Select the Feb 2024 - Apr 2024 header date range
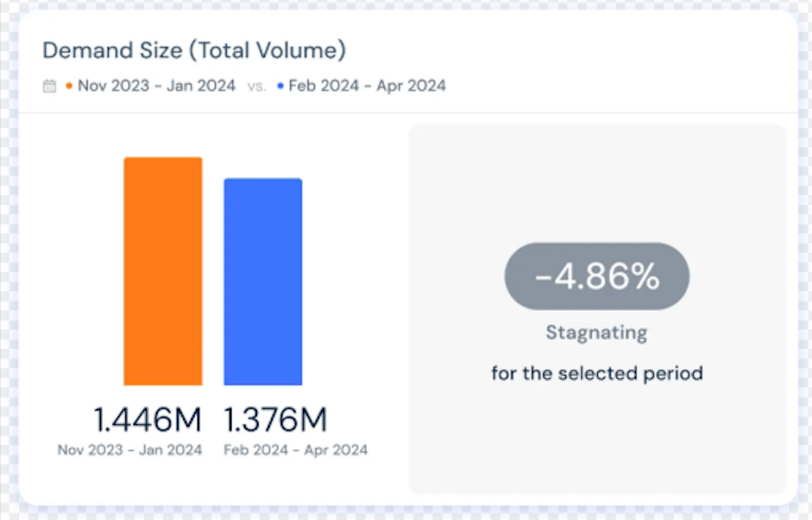The width and height of the screenshot is (812, 520). pos(367,86)
